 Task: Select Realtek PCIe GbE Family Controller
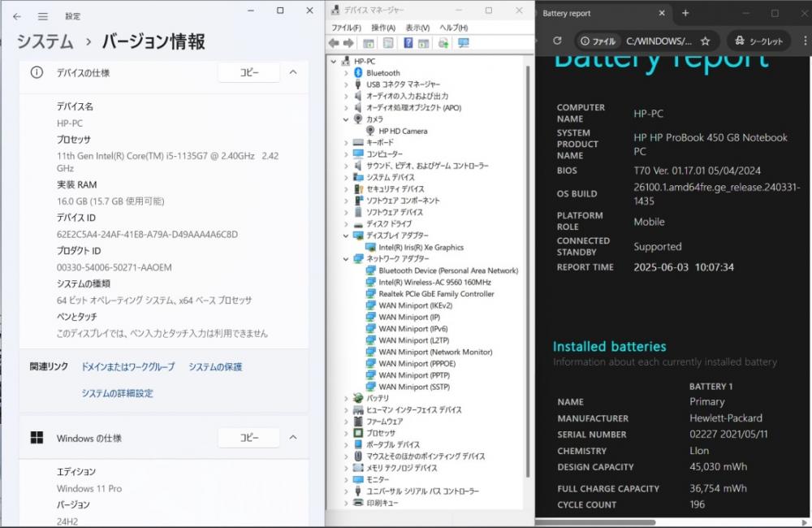pos(436,294)
